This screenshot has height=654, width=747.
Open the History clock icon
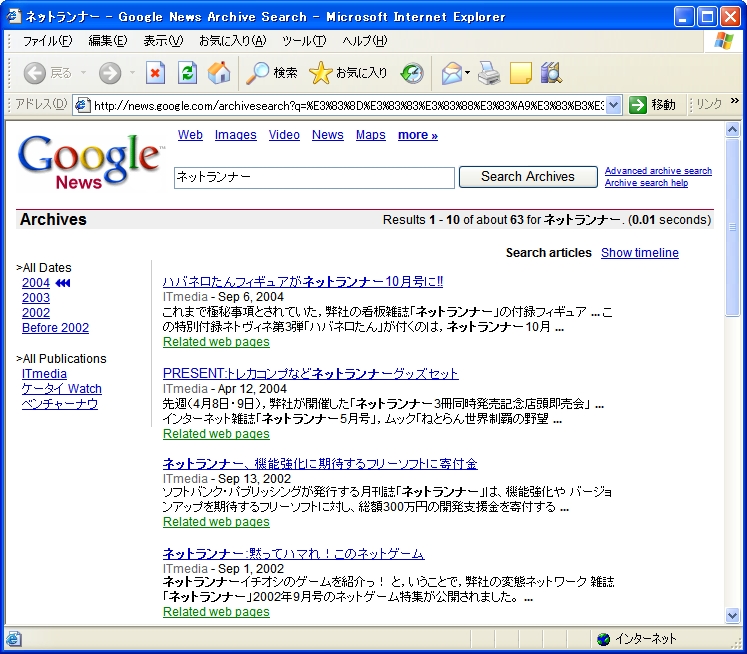coord(412,73)
